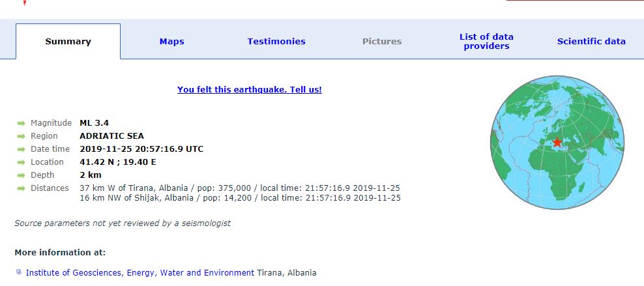This screenshot has height=286, width=644.
Task: Select the Summary tab
Action: [68, 41]
